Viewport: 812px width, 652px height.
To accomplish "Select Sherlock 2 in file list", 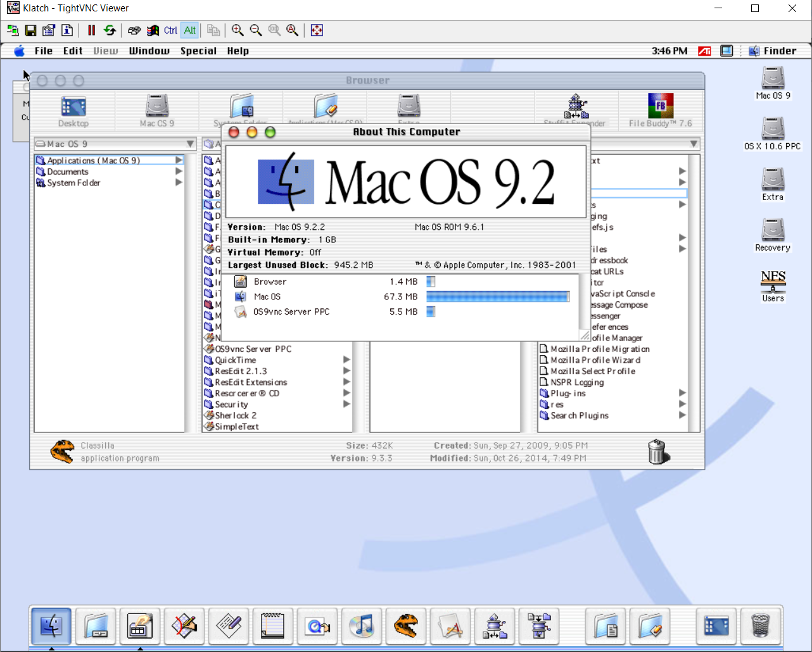I will coord(231,415).
